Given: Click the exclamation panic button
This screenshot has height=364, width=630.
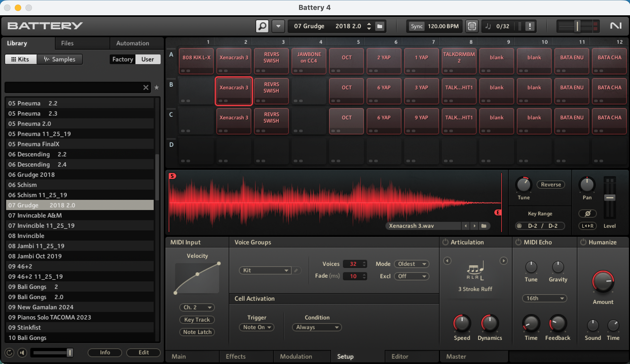Looking at the screenshot, I should tap(530, 26).
